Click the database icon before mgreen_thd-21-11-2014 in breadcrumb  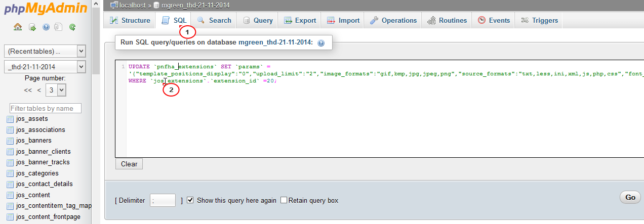(x=155, y=5)
